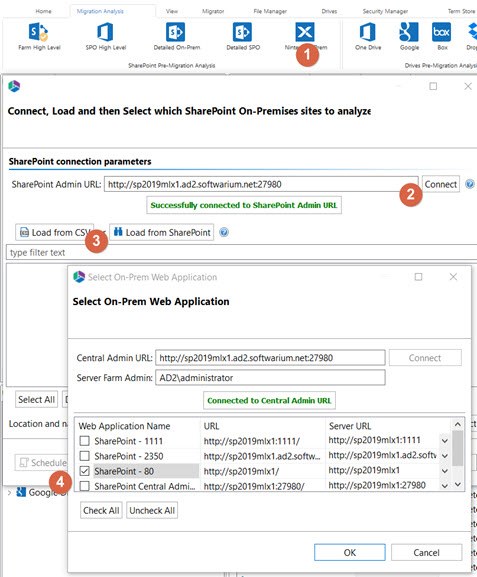
Task: Launch Detailed On-Prem analysis
Action: coord(177,36)
